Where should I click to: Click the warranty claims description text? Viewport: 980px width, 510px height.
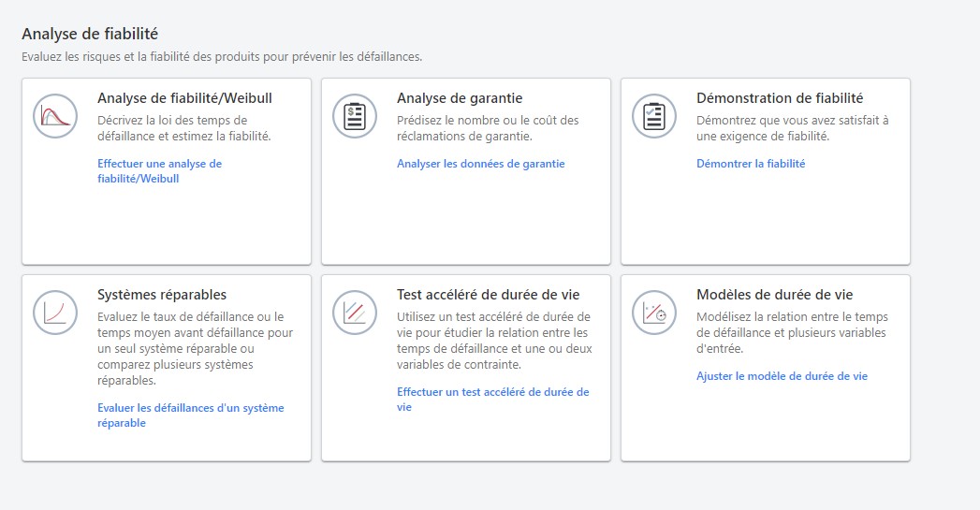488,128
